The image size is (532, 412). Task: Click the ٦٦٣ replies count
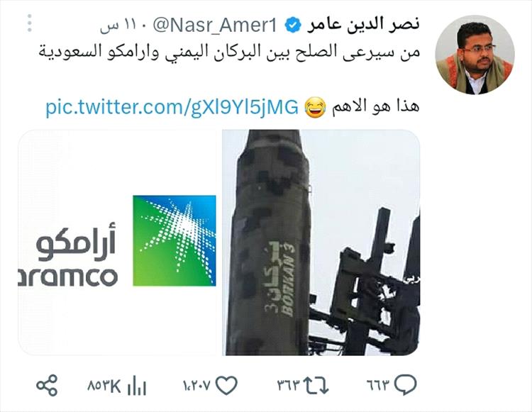point(379,386)
